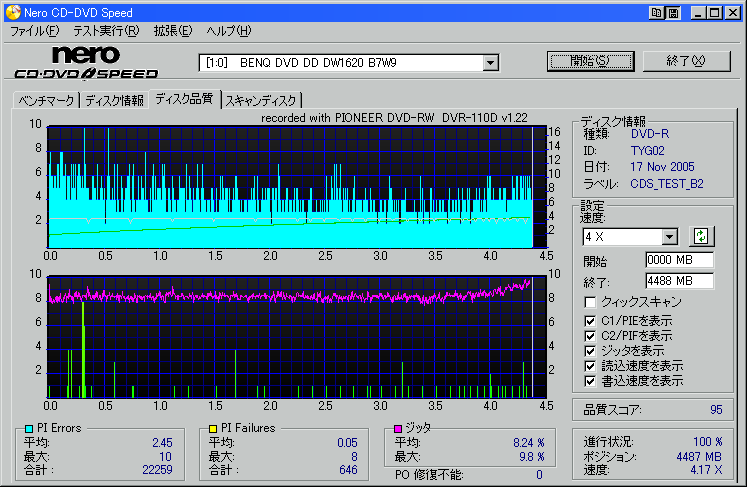
Task: Open the BENQ DVD drive selection dropdown
Action: coord(490,63)
